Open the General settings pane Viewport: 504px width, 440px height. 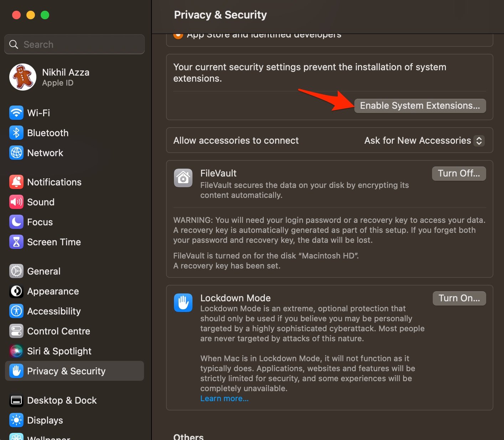coord(43,271)
